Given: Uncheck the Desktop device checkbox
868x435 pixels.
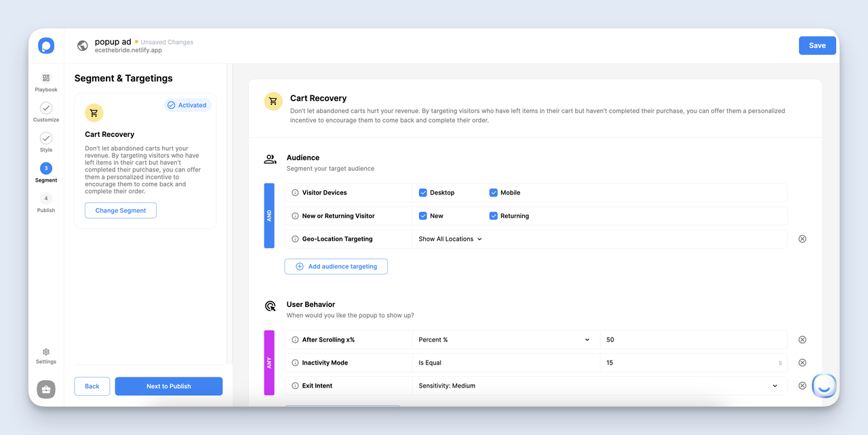Looking at the screenshot, I should tap(423, 193).
